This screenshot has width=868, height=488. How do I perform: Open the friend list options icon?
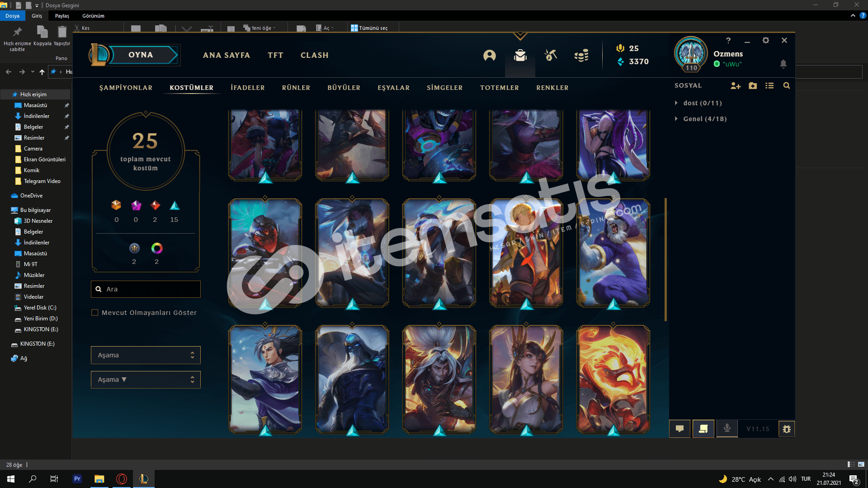[769, 86]
